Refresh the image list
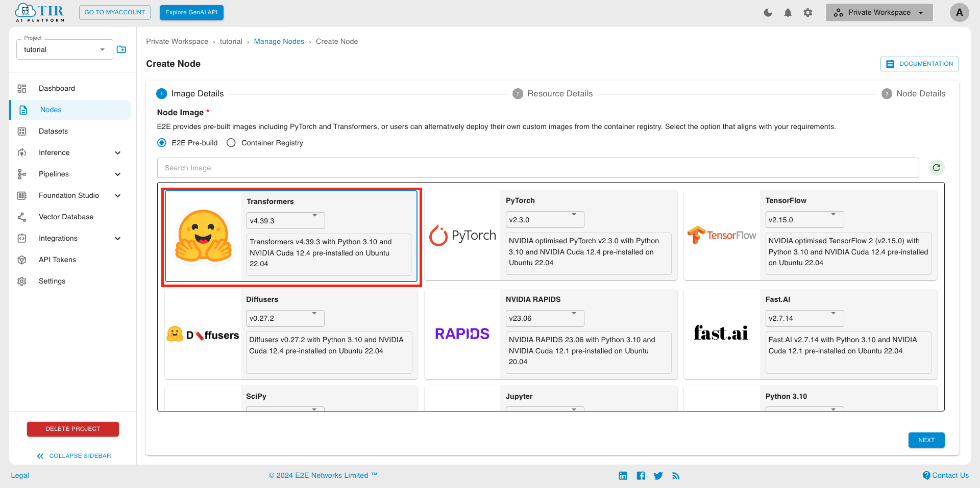Screen dimensions: 980x488 click(x=937, y=168)
